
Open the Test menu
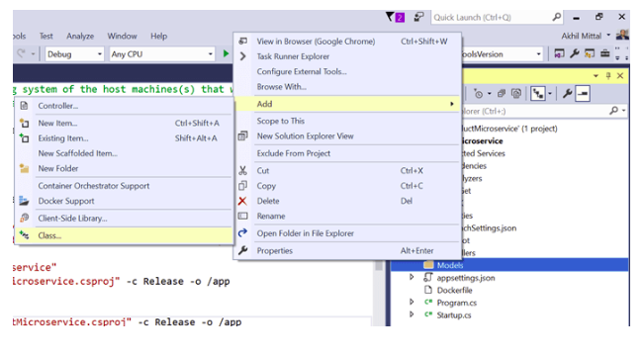[46, 37]
